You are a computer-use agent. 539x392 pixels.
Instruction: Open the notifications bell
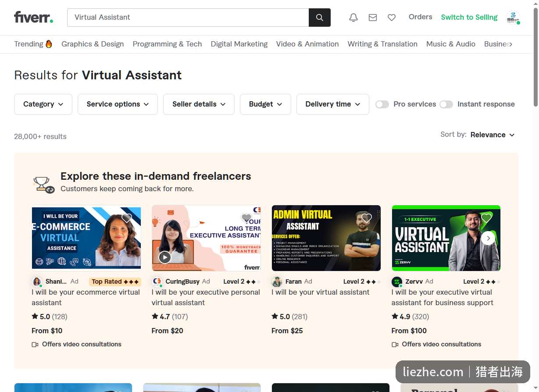[353, 18]
